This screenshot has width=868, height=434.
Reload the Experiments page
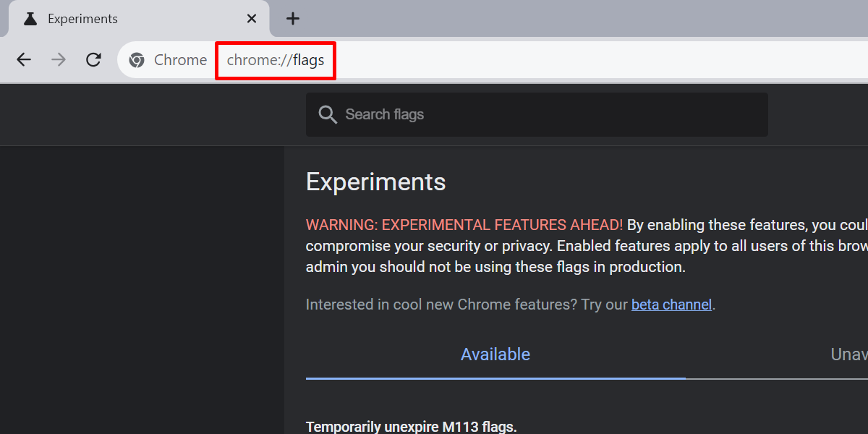(93, 59)
